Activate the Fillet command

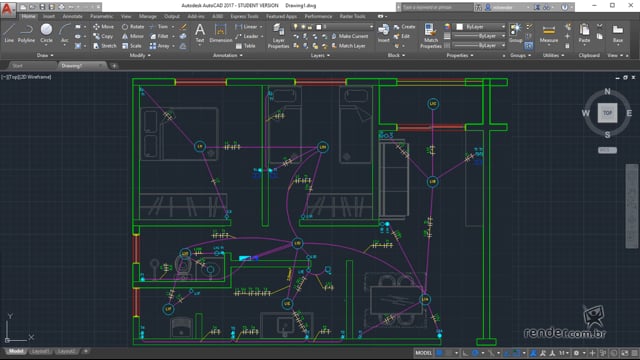click(x=159, y=36)
